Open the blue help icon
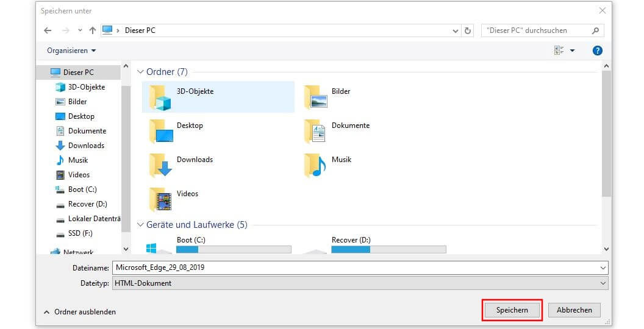The height and width of the screenshot is (329, 644). 597,51
